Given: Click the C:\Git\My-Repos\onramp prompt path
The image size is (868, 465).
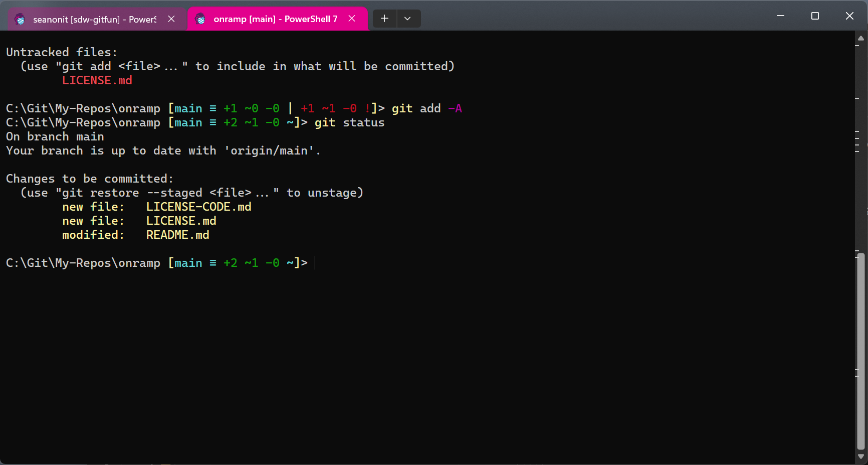Looking at the screenshot, I should [83, 262].
